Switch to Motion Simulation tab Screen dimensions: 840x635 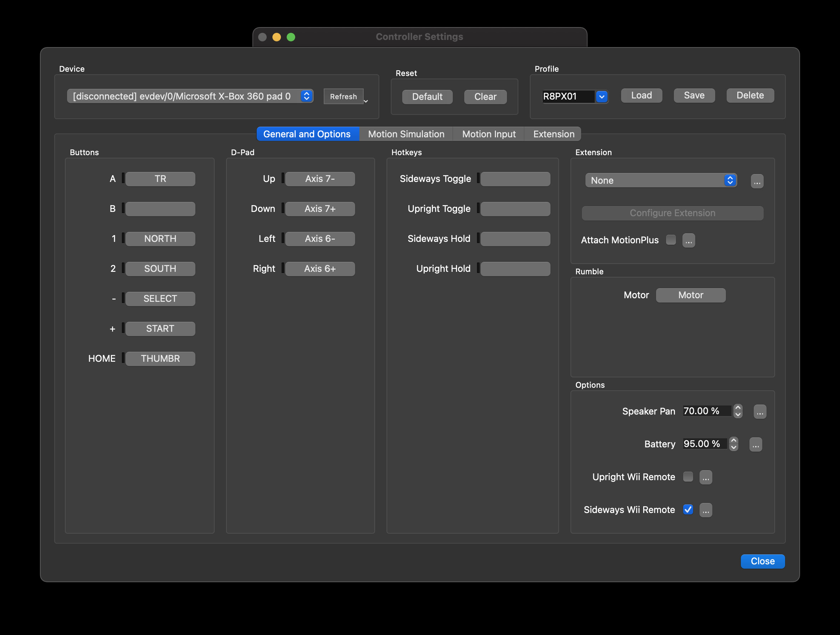(x=406, y=134)
